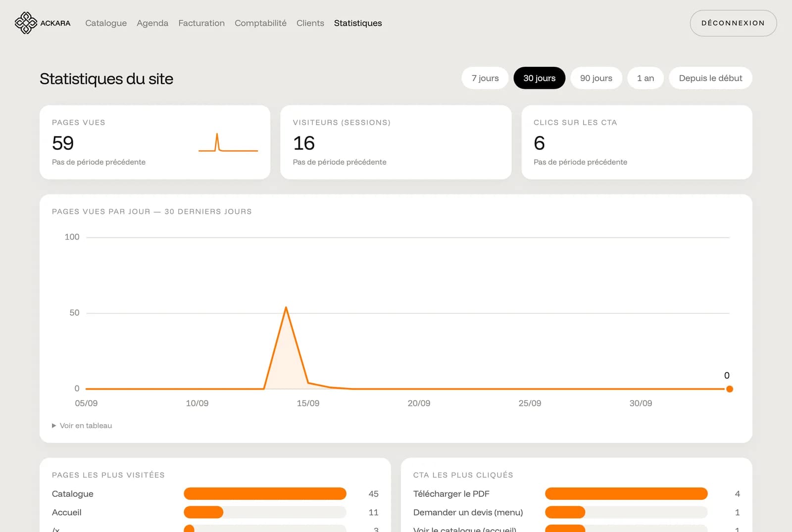Select the Statistiques nav item
Image resolution: width=792 pixels, height=532 pixels.
click(x=358, y=23)
